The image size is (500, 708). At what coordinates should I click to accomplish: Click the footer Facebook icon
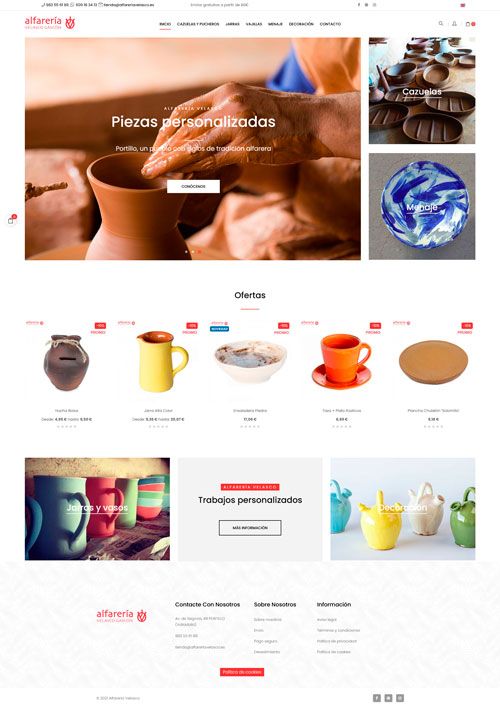tap(377, 698)
